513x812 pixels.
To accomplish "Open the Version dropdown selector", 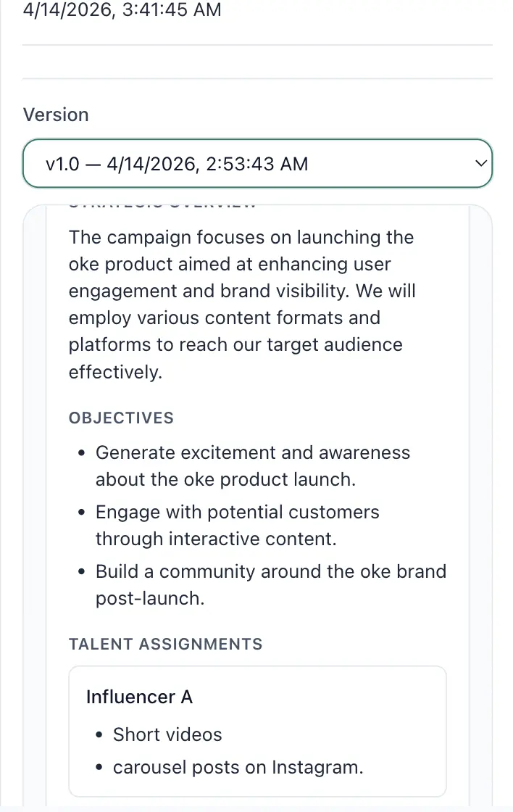I will tap(246, 164).
